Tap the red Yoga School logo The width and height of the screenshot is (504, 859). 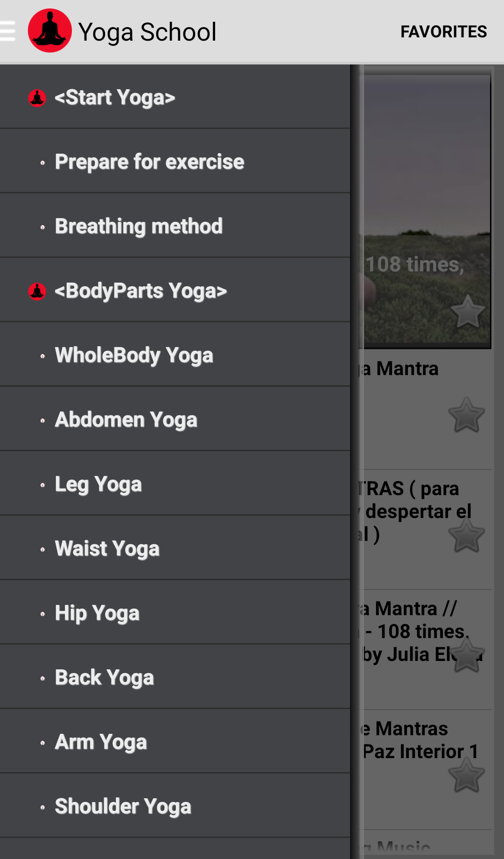point(49,31)
